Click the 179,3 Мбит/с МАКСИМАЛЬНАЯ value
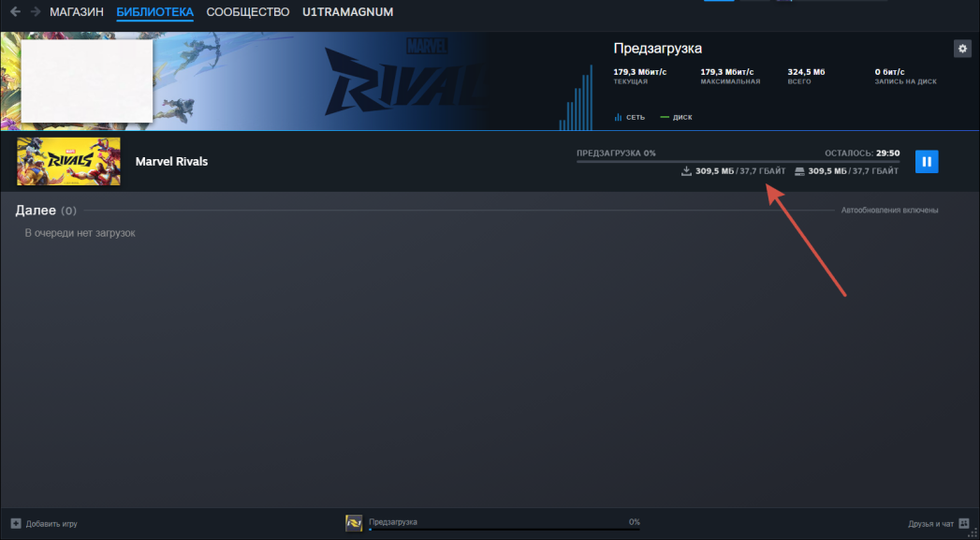Viewport: 980px width, 540px height. click(x=727, y=72)
